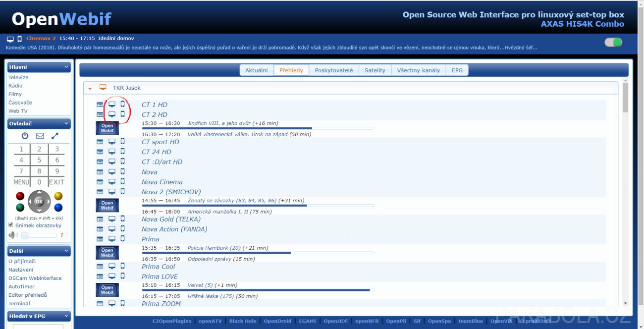
Task: Click the Cinemax 2 channel label in header
Action: tap(41, 38)
